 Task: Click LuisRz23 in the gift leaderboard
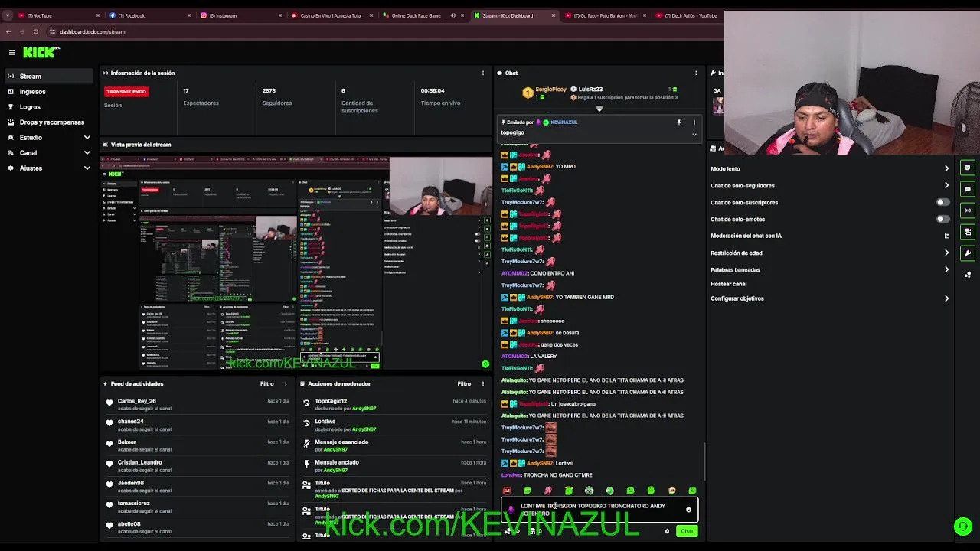pyautogui.click(x=590, y=90)
